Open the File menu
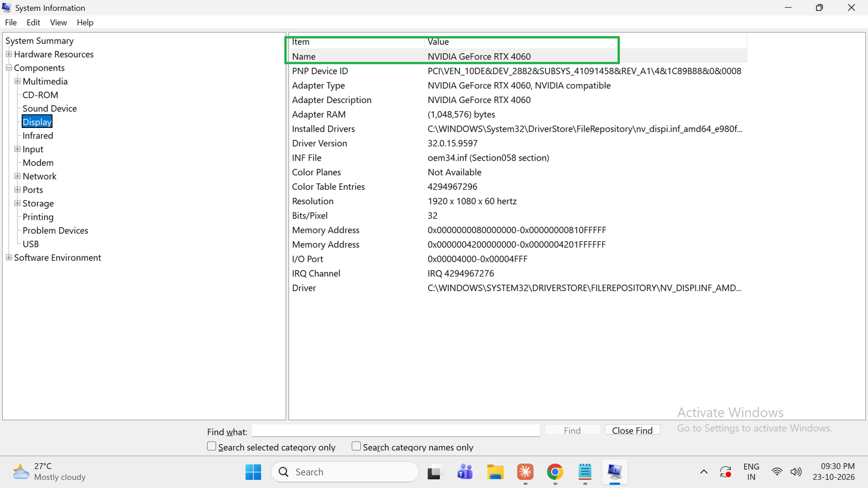The height and width of the screenshot is (488, 868). pyautogui.click(x=11, y=22)
